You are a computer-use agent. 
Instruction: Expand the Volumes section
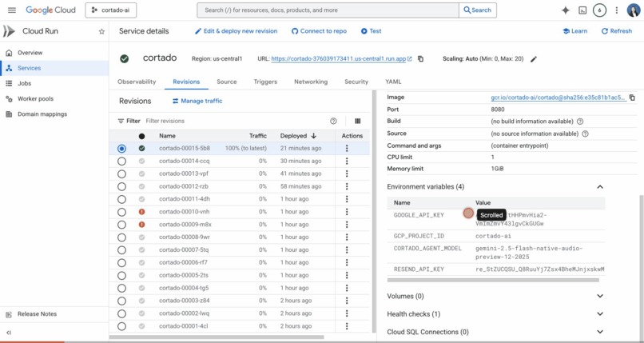pos(600,296)
